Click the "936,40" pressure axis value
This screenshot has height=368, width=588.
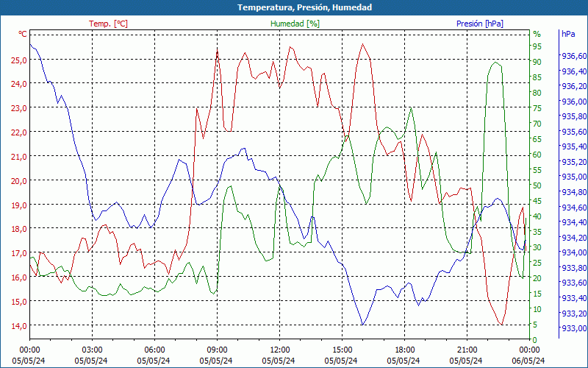(574, 71)
